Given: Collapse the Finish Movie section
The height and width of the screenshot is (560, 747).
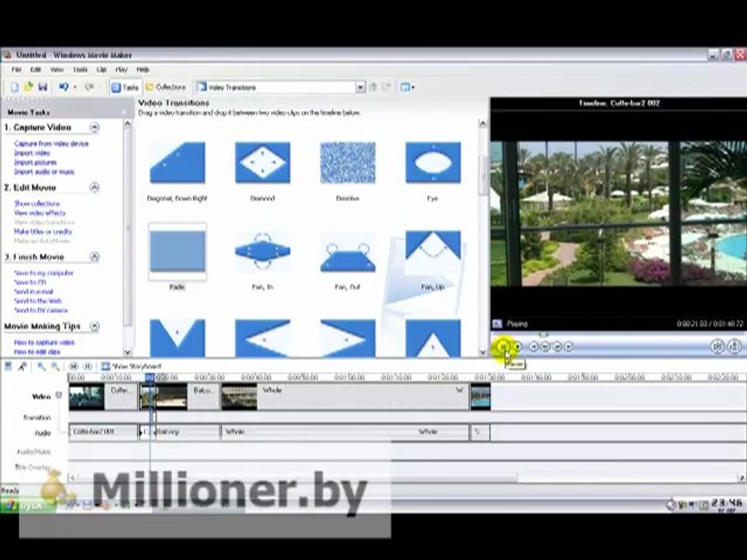Looking at the screenshot, I should [94, 257].
